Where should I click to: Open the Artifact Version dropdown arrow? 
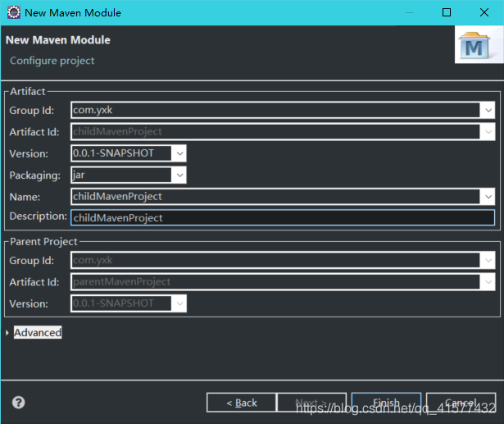[179, 153]
